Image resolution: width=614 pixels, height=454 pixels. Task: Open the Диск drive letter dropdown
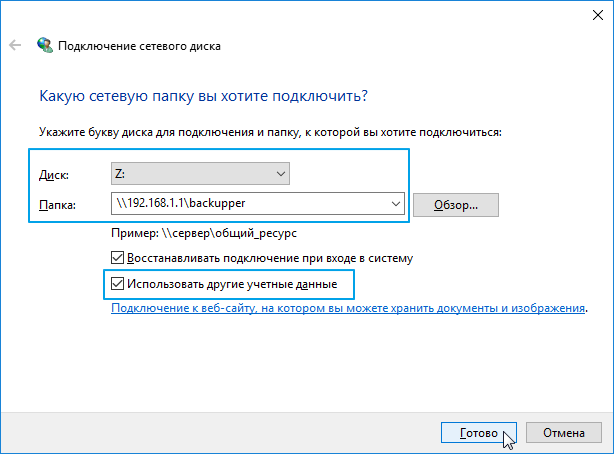click(200, 174)
